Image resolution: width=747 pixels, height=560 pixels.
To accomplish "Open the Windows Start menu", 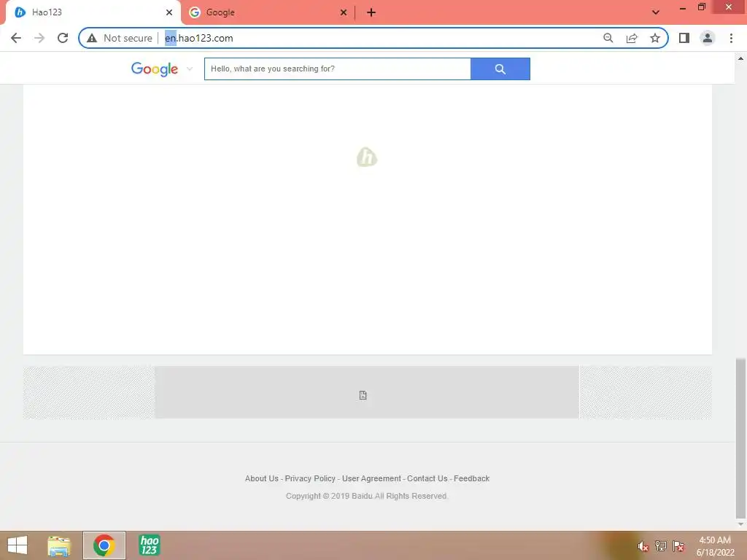I will 18,545.
